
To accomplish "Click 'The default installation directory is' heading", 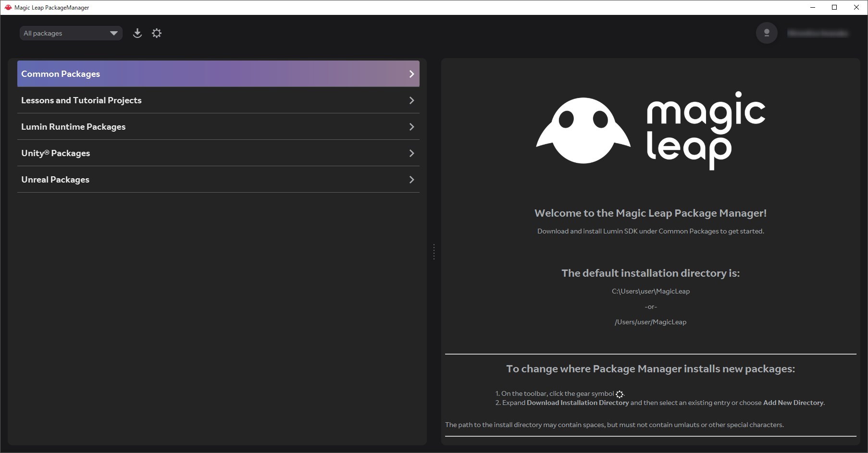I will pyautogui.click(x=651, y=273).
